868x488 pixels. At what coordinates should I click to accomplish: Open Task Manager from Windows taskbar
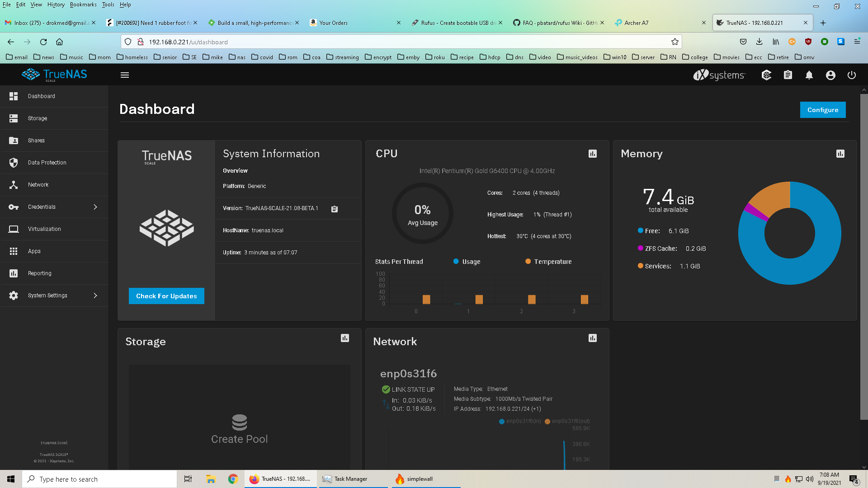(350, 479)
